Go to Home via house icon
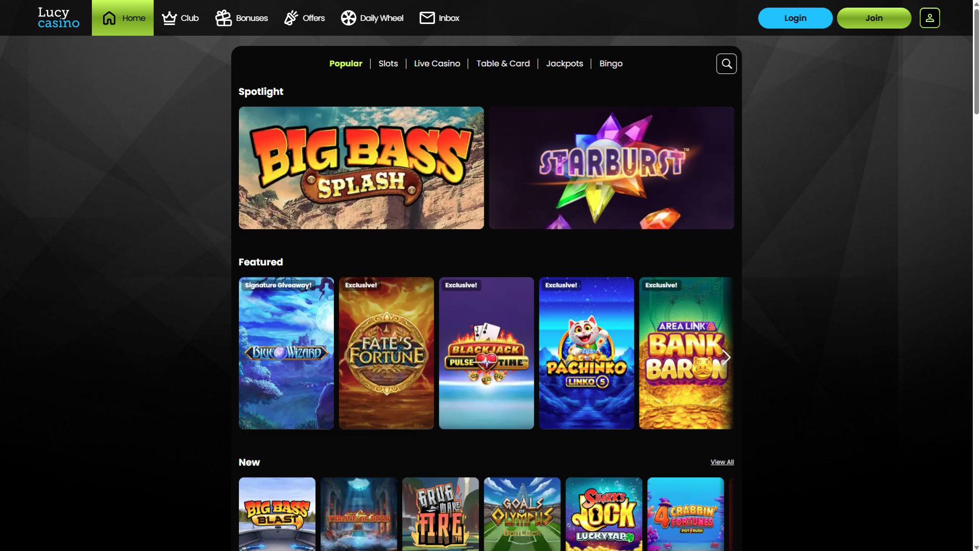 [x=109, y=18]
